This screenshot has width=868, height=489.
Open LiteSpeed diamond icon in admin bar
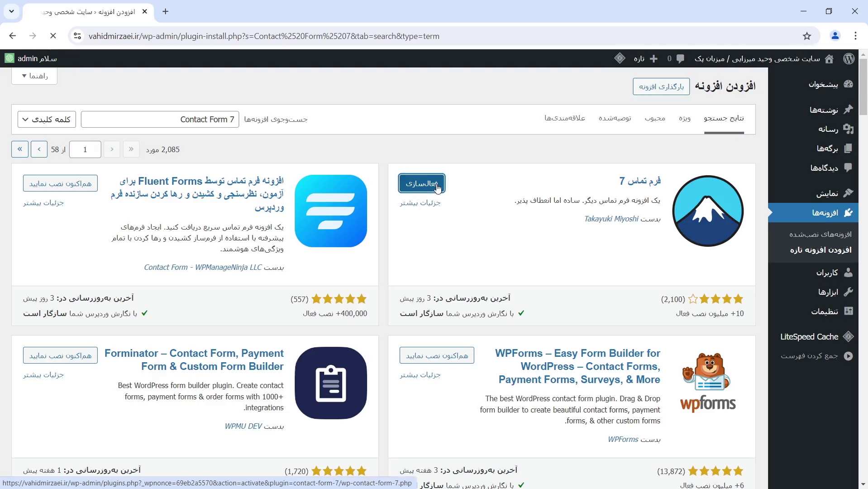pos(620,58)
